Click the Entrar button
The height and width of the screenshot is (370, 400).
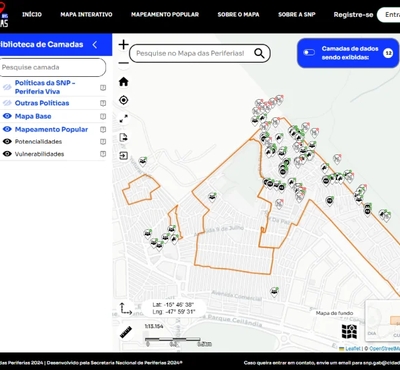pos(389,15)
